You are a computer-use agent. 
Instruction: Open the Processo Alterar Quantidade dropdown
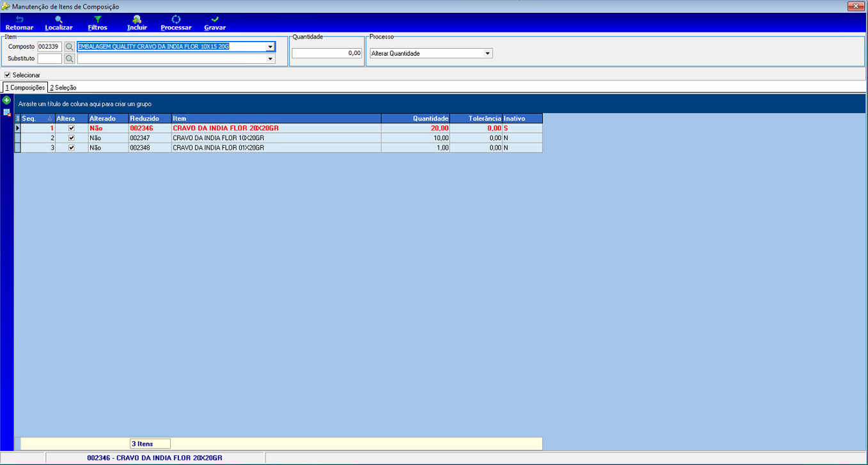488,53
